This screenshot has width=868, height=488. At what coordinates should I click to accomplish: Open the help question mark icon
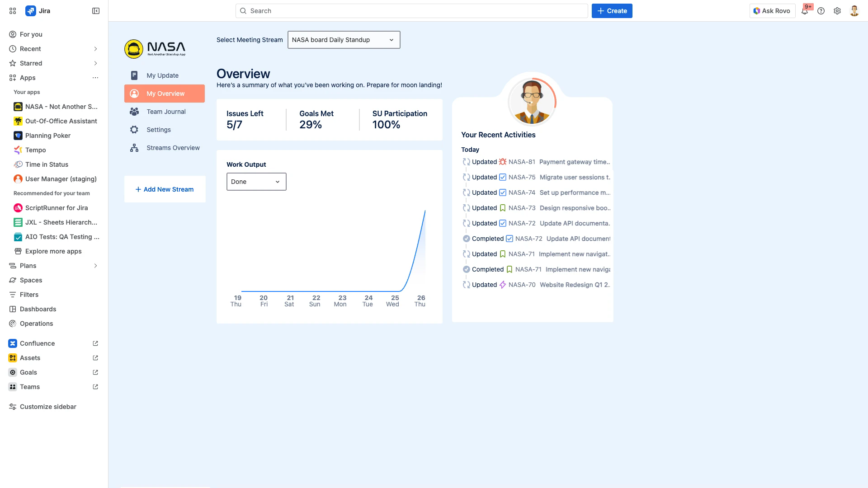tap(821, 11)
